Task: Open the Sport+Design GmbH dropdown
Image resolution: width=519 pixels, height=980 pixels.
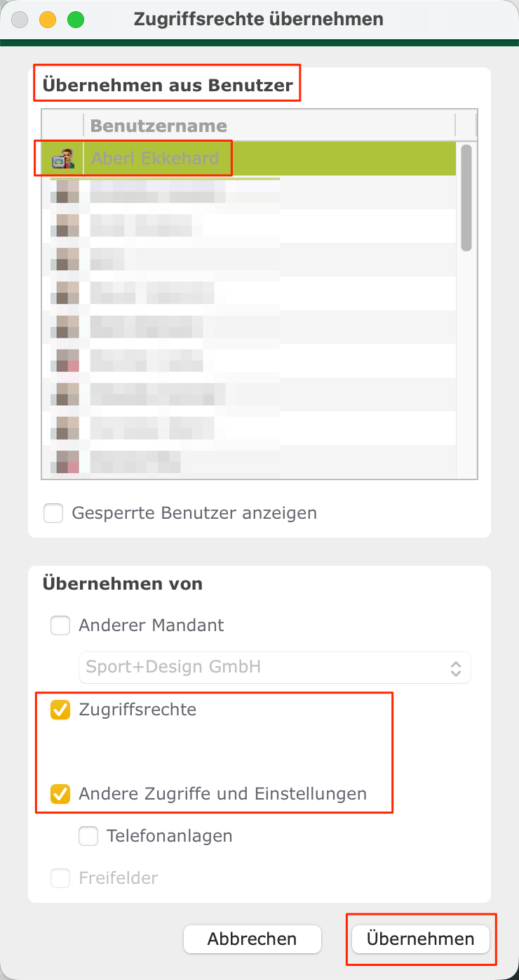Action: click(x=274, y=668)
